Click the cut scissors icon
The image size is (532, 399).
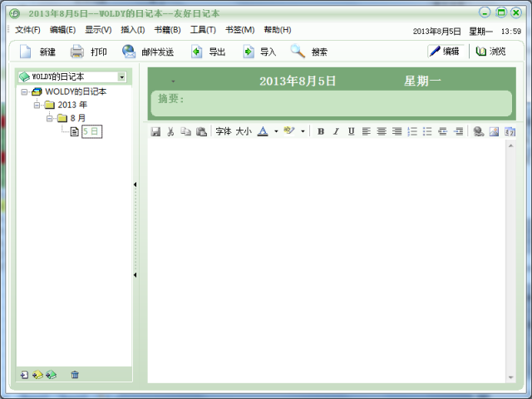[x=170, y=131]
